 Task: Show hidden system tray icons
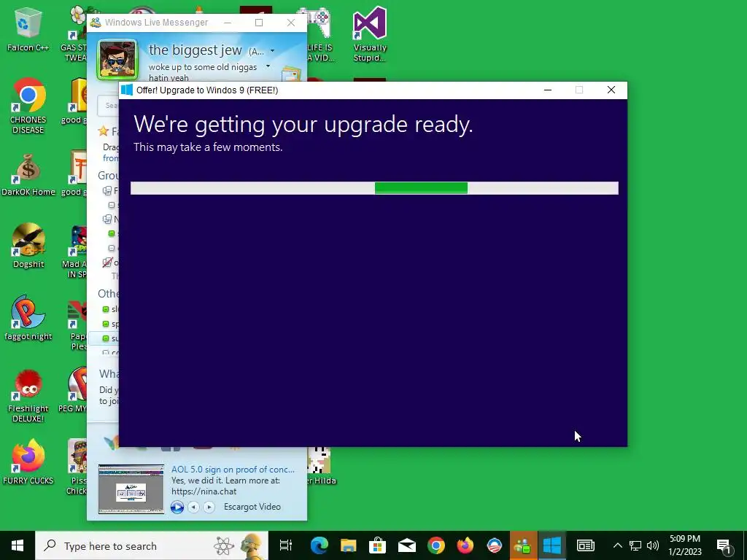(617, 545)
